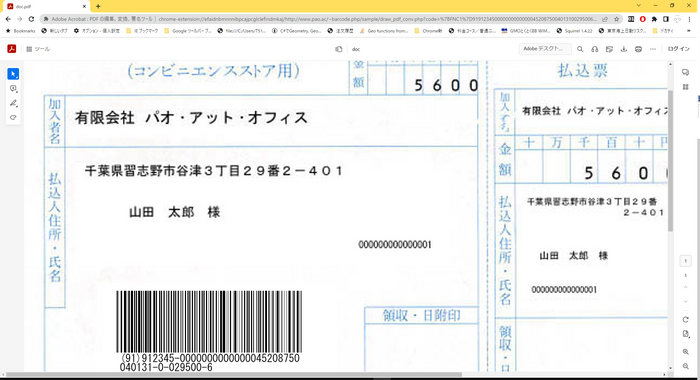Go to next page with down chevron
Viewport: 700px width, 380px height.
pos(685,301)
